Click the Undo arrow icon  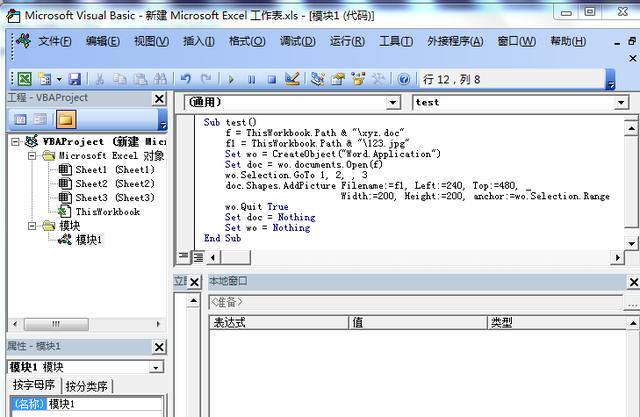click(186, 79)
